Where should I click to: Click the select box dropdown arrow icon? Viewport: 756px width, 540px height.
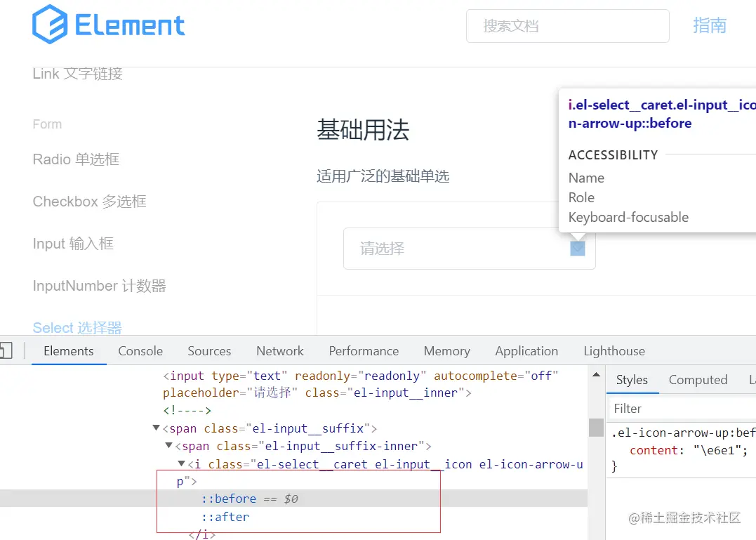tap(578, 249)
